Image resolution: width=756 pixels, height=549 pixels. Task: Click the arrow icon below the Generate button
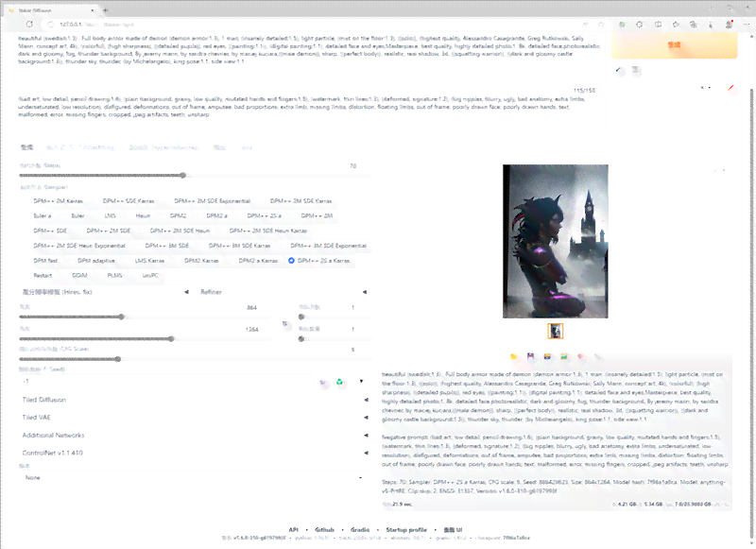(620, 71)
